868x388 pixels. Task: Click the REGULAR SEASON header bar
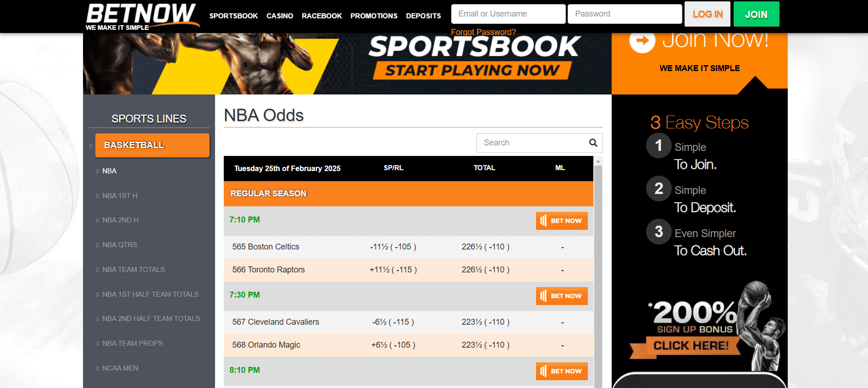point(408,194)
